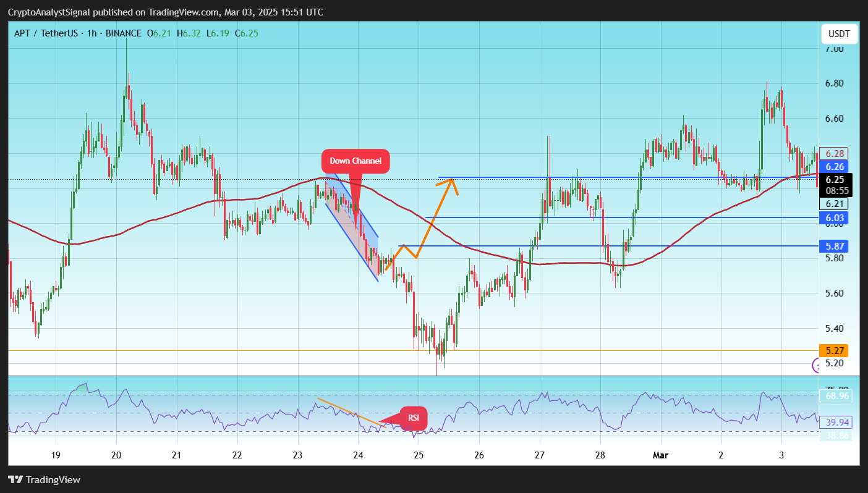Click the RSI 68.96 level label
The height and width of the screenshot is (493, 868).
click(836, 395)
